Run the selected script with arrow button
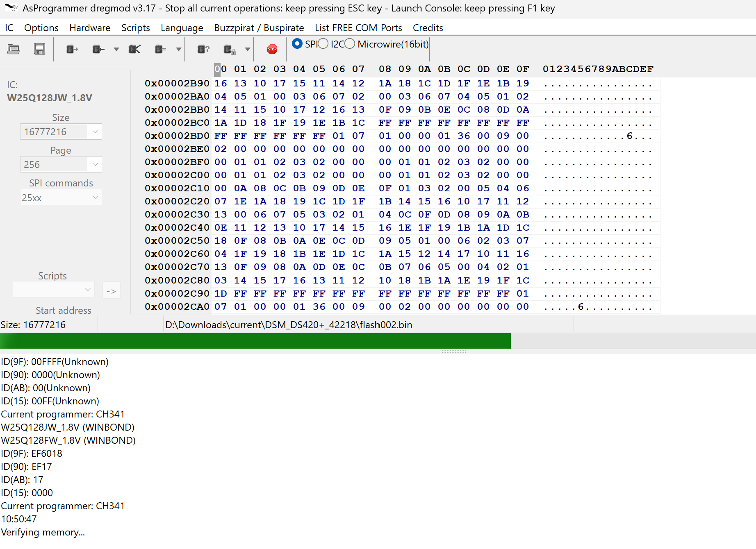The height and width of the screenshot is (549, 756). coord(111,290)
